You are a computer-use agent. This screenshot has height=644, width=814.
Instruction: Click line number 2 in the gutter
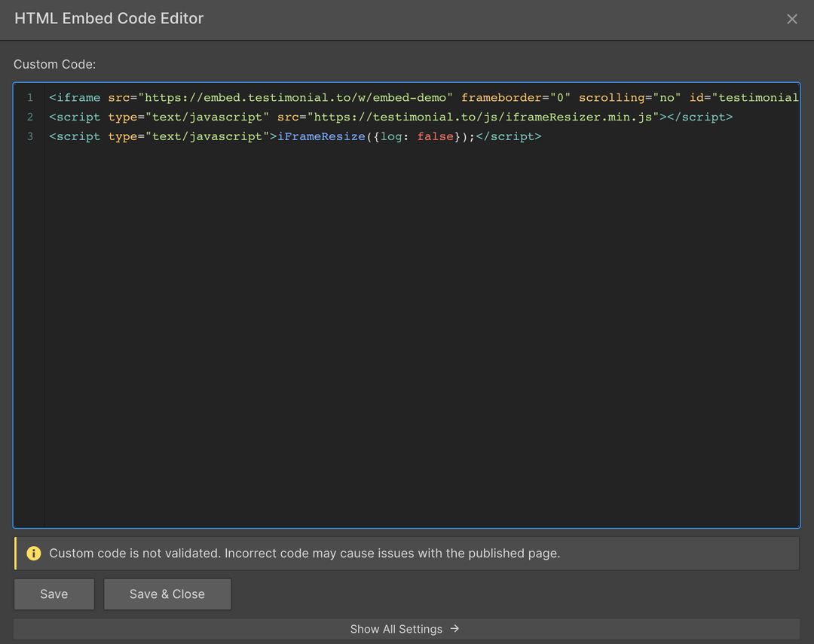[x=30, y=117]
